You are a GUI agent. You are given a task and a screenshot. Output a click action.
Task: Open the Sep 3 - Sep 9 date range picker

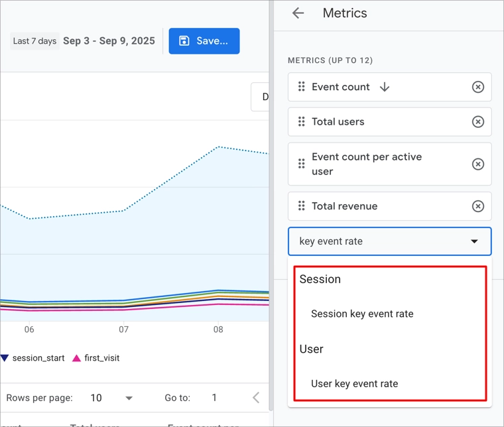click(x=109, y=41)
